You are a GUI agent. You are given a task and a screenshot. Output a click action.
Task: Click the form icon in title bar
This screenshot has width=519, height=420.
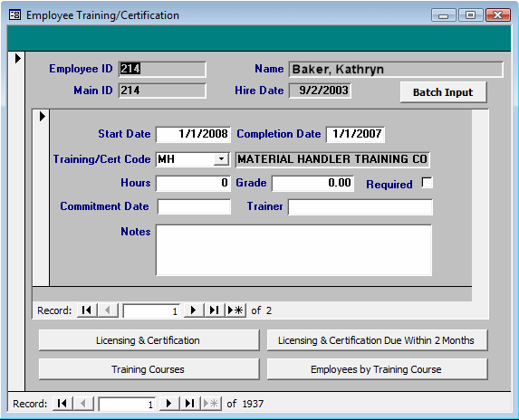coord(14,14)
